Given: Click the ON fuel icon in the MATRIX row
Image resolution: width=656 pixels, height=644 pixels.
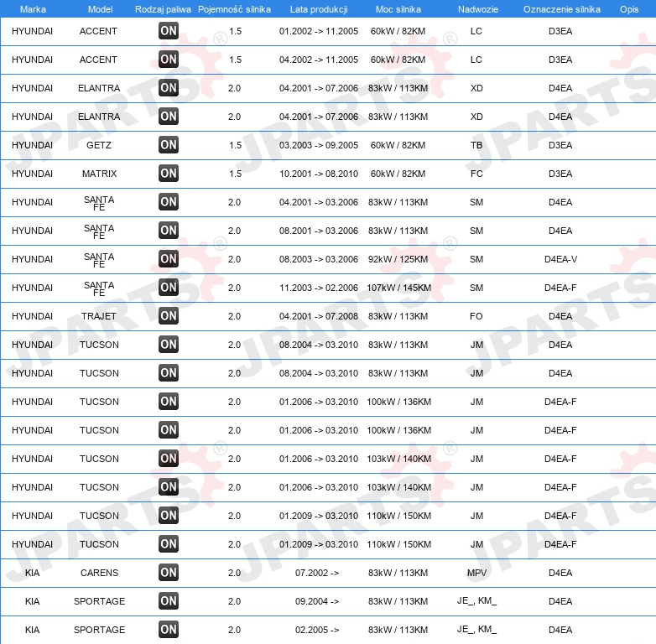Looking at the screenshot, I should pos(169,174).
